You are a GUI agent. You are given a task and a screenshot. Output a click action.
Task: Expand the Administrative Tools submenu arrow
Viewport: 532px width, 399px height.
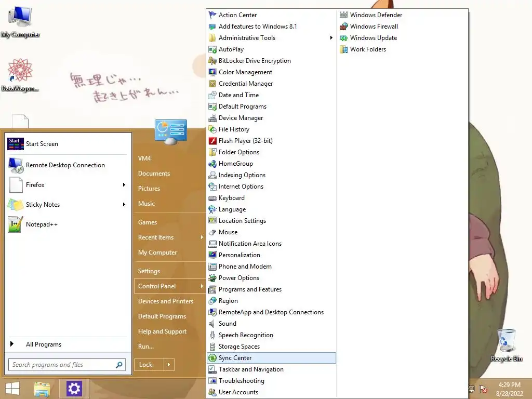coord(331,37)
